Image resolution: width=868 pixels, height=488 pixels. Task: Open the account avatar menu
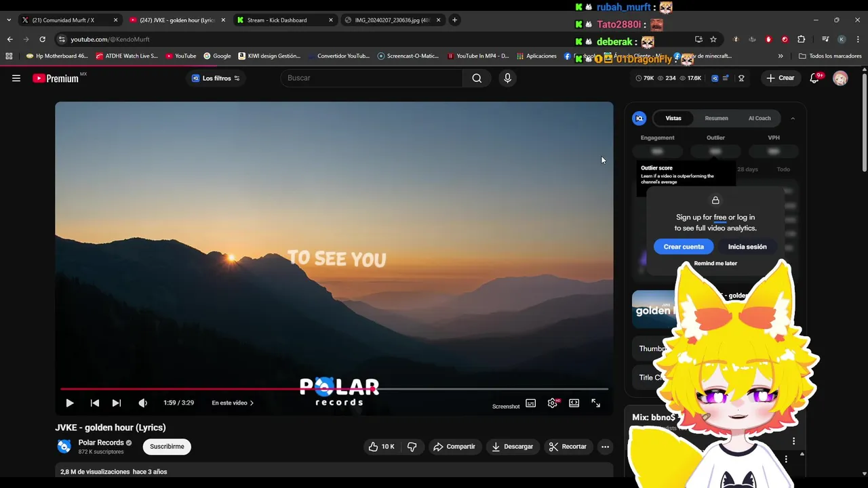pyautogui.click(x=840, y=79)
